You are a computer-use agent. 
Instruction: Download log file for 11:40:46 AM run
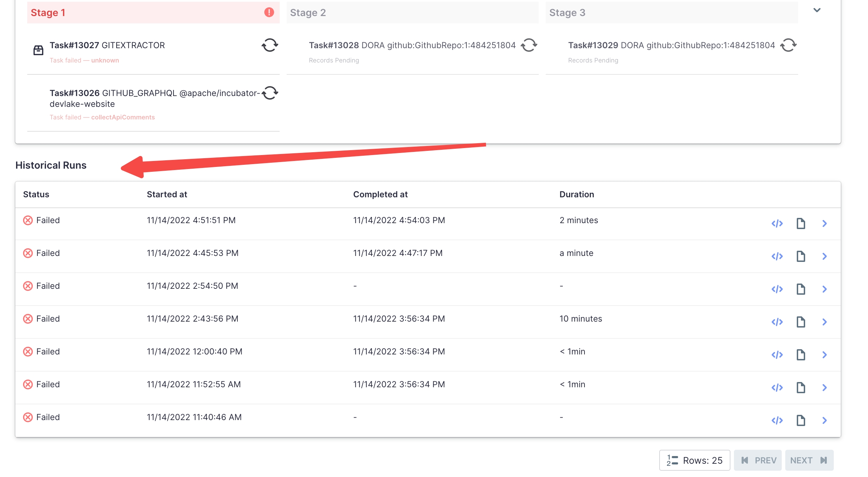[801, 420]
